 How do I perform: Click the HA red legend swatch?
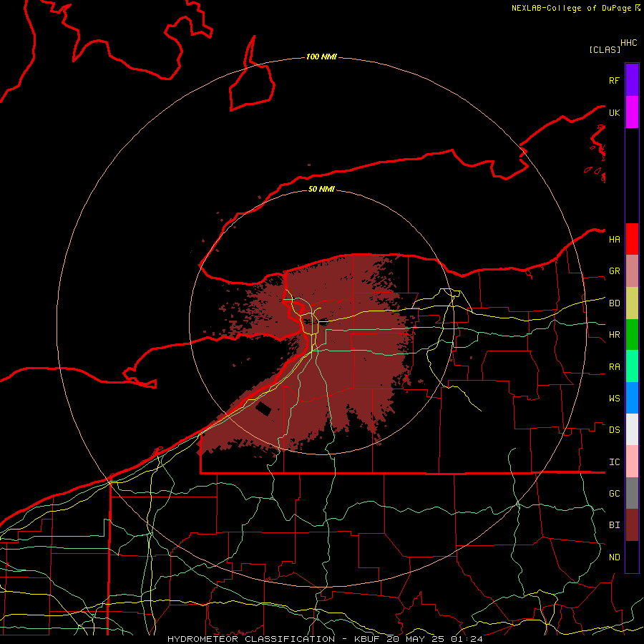(x=632, y=239)
